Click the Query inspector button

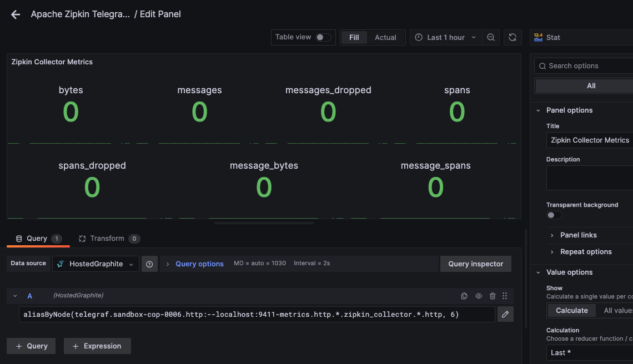(475, 264)
